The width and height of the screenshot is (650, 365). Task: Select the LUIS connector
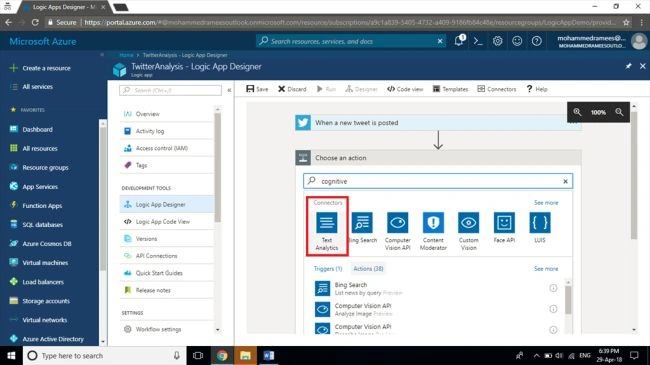540,227
